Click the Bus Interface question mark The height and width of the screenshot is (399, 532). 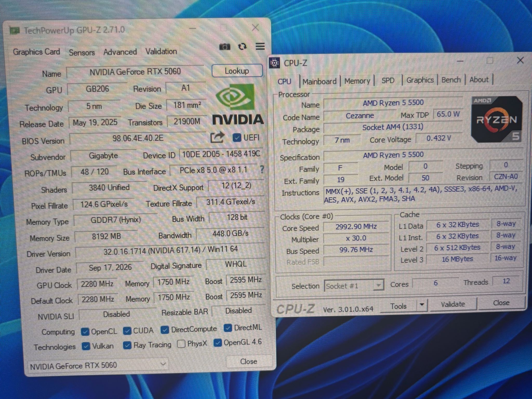262,170
